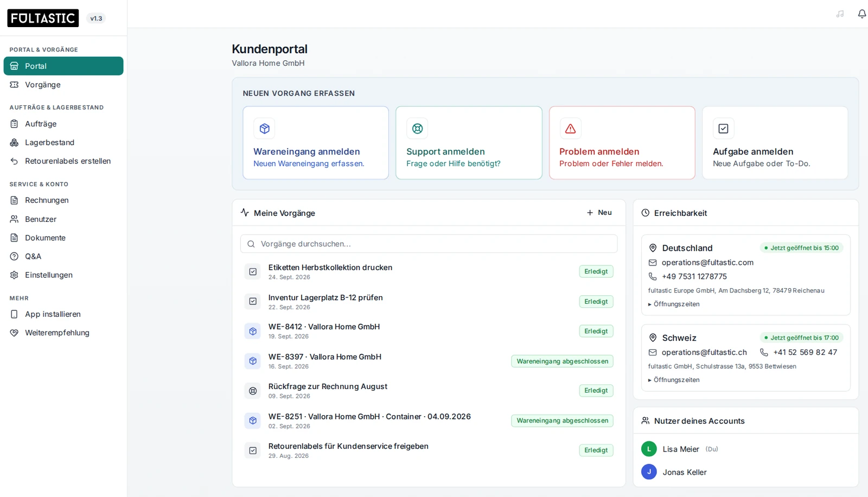Click the notification bell icon
Viewport: 868px width, 497px height.
861,14
